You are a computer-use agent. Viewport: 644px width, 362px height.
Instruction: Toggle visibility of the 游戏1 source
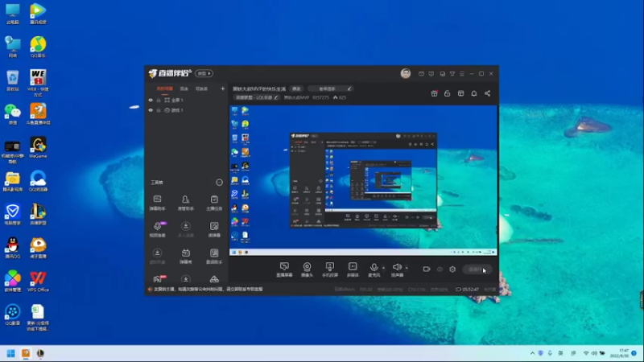click(x=151, y=110)
